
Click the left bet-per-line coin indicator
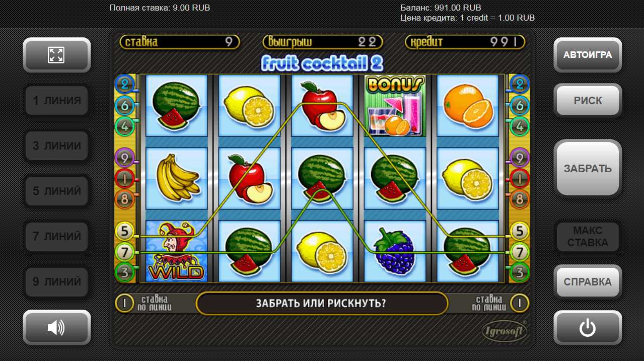[124, 304]
